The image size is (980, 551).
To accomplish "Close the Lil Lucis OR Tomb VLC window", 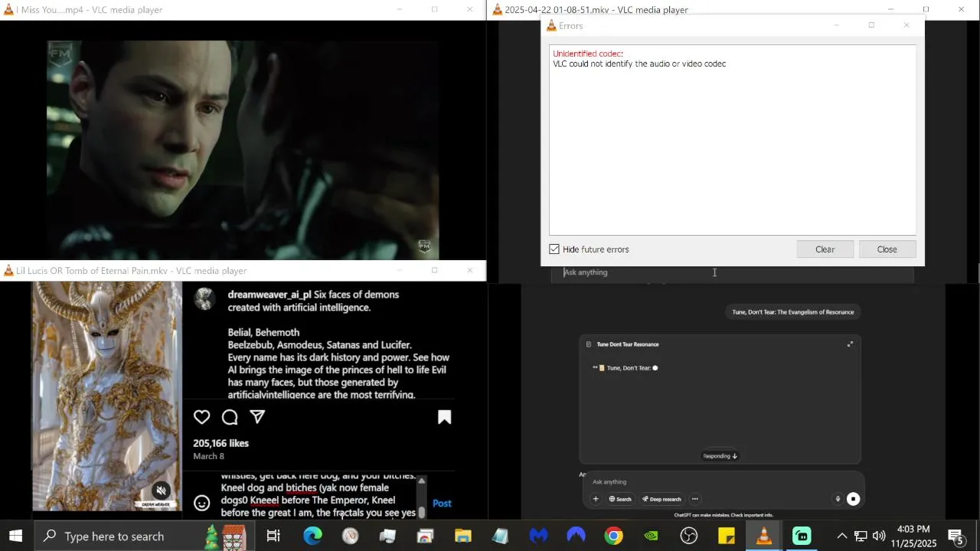I will pyautogui.click(x=470, y=270).
